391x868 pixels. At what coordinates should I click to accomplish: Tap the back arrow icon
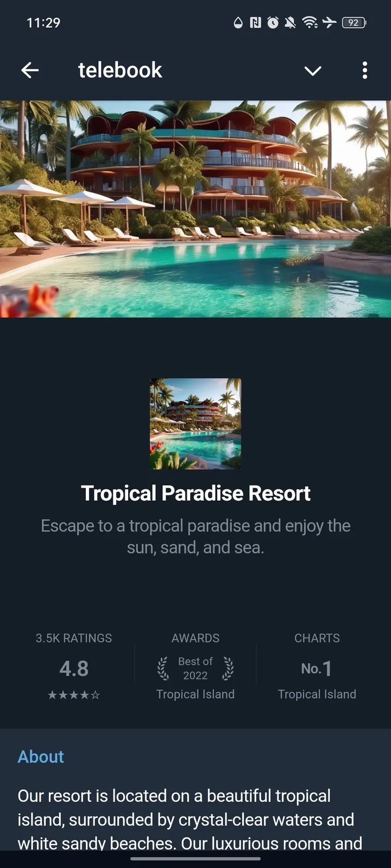(x=30, y=70)
